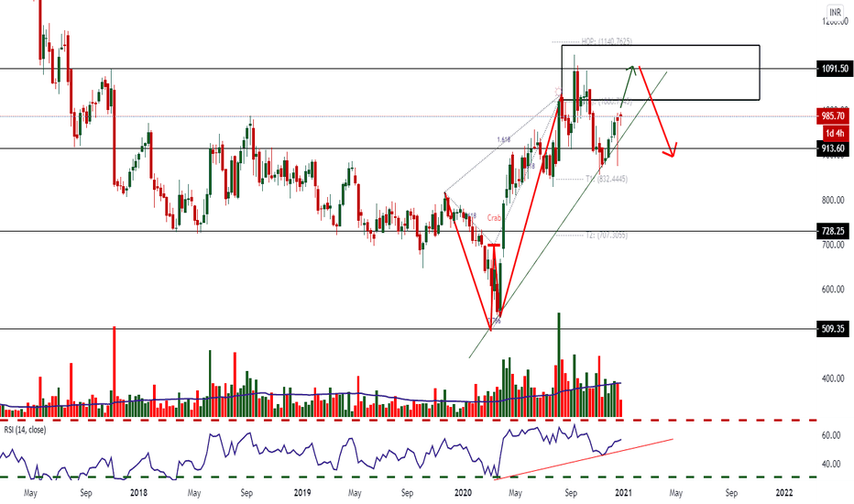The image size is (854, 504).
Task: Select the 728.25 price level label
Action: pyautogui.click(x=833, y=231)
